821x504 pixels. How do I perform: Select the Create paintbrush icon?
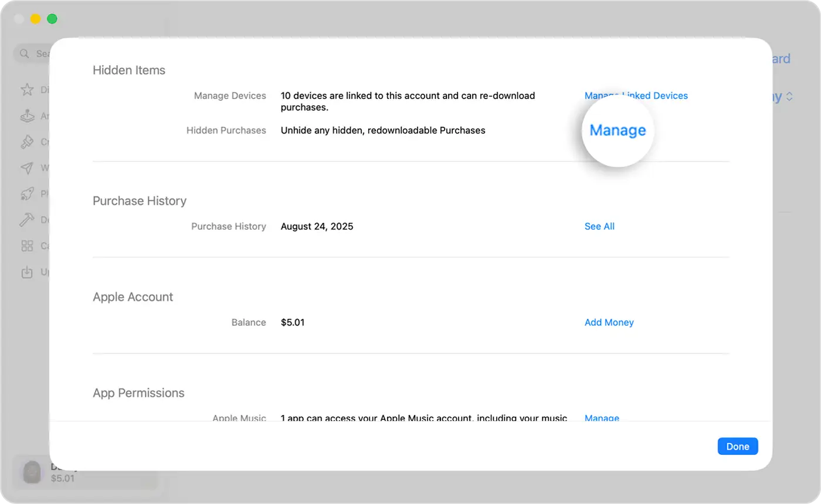27,142
